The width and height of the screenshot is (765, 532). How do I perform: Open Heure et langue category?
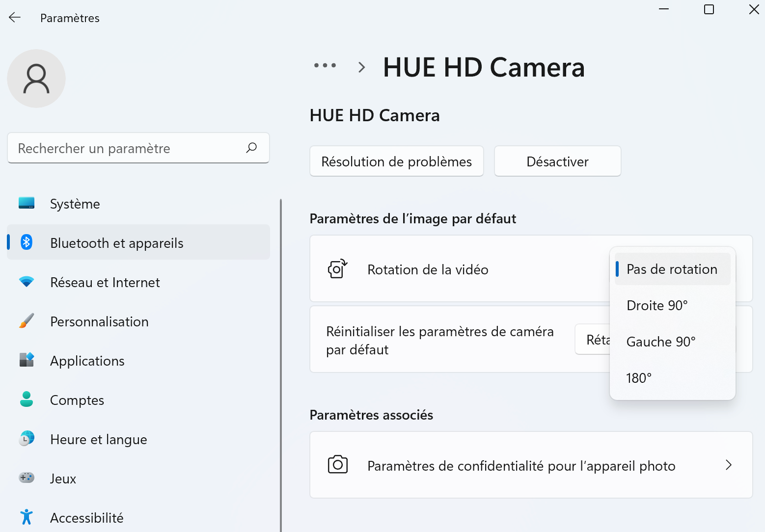click(138, 439)
